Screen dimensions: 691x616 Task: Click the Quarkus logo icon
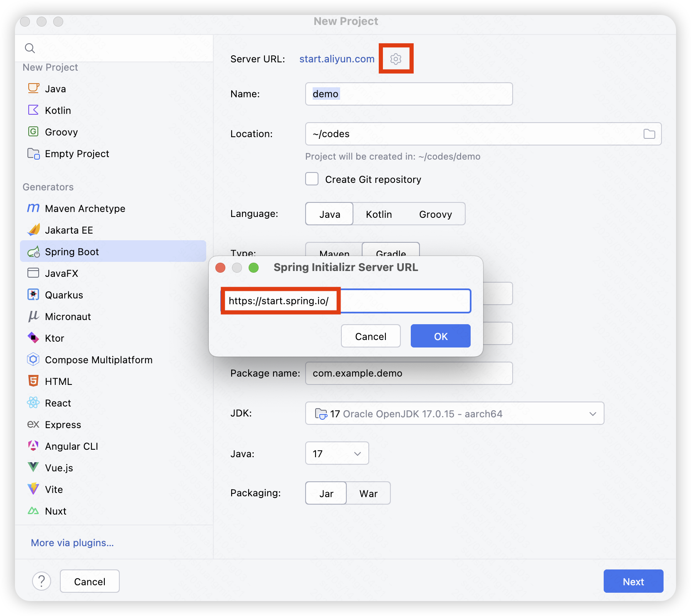[x=33, y=294]
